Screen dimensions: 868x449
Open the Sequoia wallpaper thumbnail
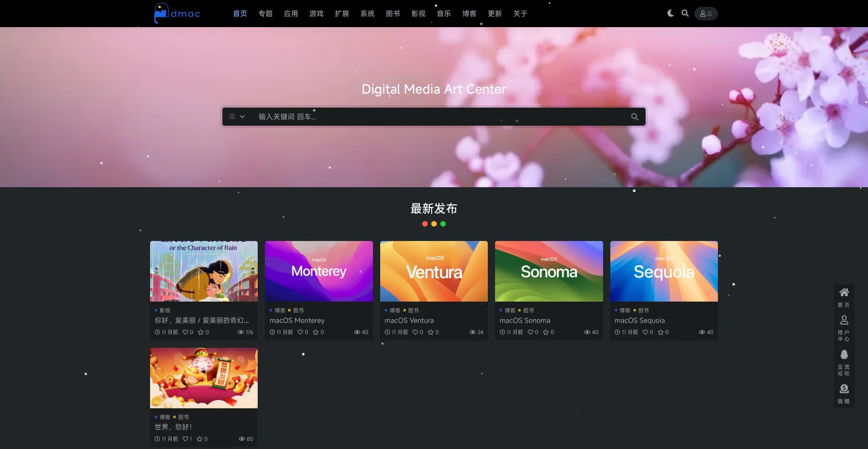[664, 271]
